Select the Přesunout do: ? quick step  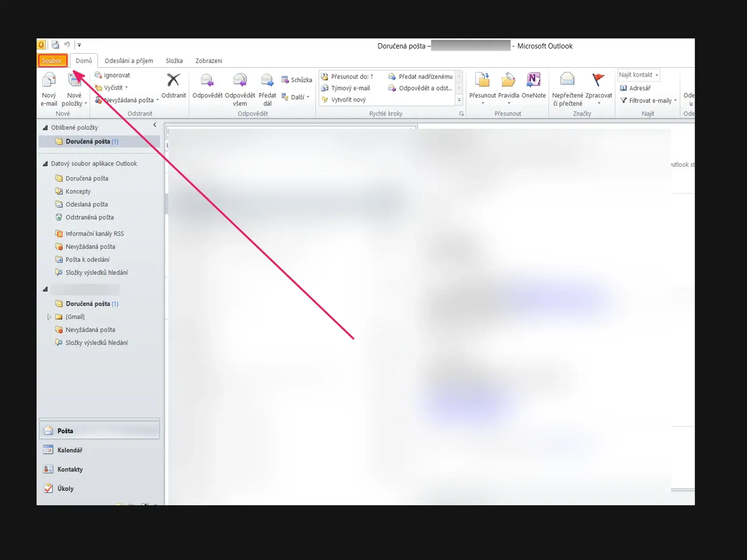pos(347,77)
